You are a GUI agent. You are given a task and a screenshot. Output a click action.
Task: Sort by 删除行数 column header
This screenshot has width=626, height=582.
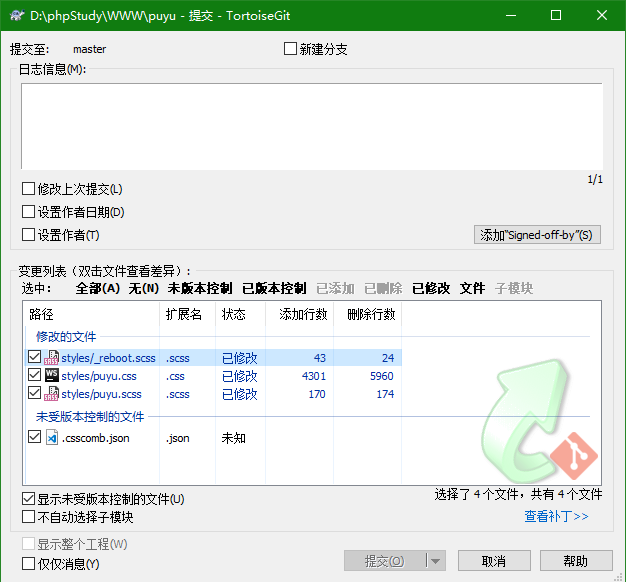(367, 315)
